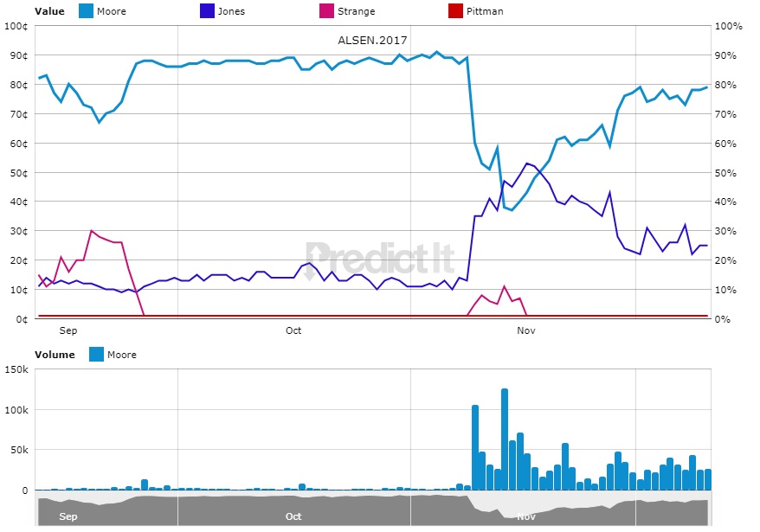Click the Sep section of the range navigator
The width and height of the screenshot is (760, 532).
click(x=68, y=516)
